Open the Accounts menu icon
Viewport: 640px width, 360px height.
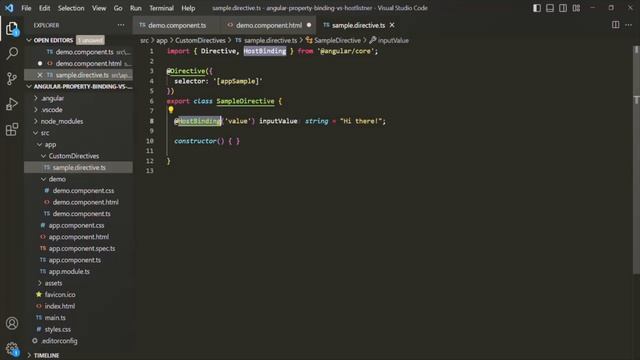click(12, 323)
